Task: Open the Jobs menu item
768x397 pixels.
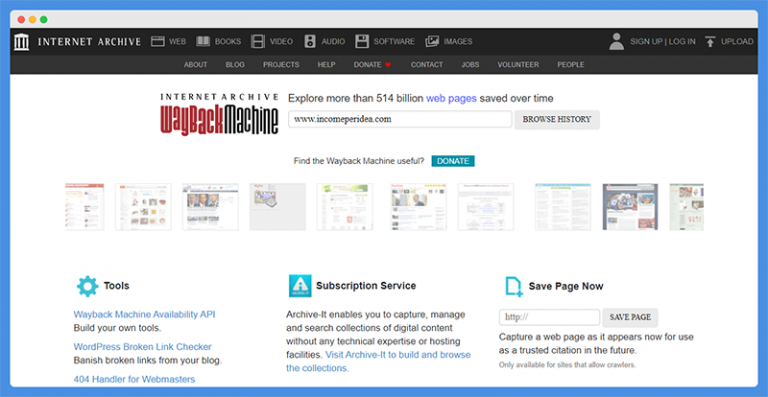Action: tap(470, 65)
